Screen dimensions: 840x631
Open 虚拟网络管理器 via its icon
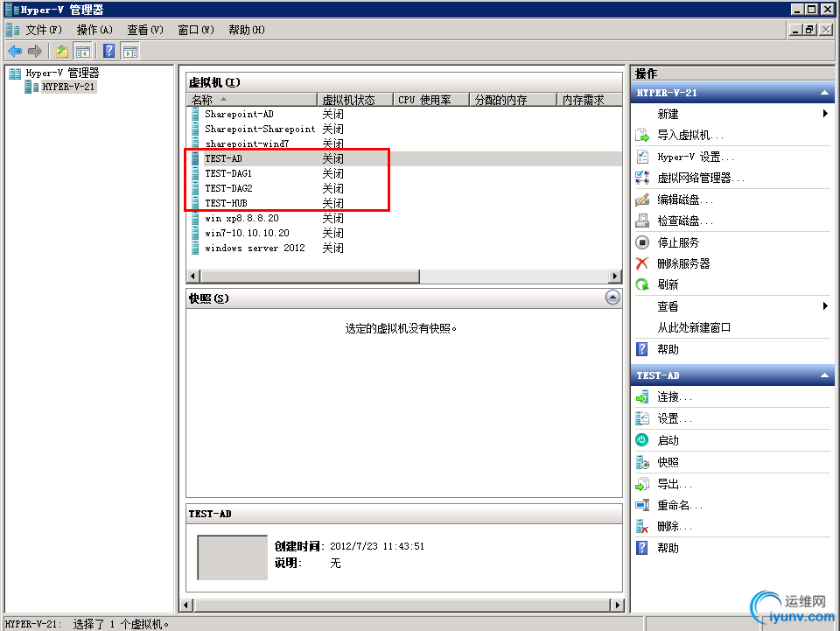coord(641,178)
